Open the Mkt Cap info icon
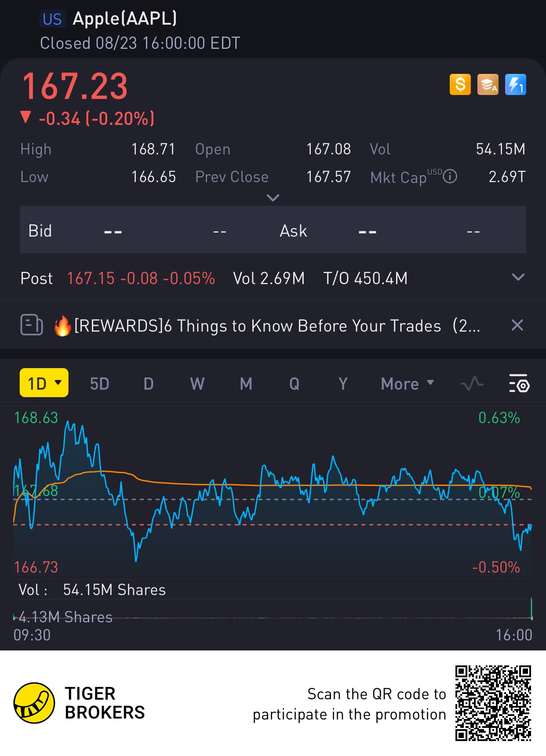 (450, 176)
